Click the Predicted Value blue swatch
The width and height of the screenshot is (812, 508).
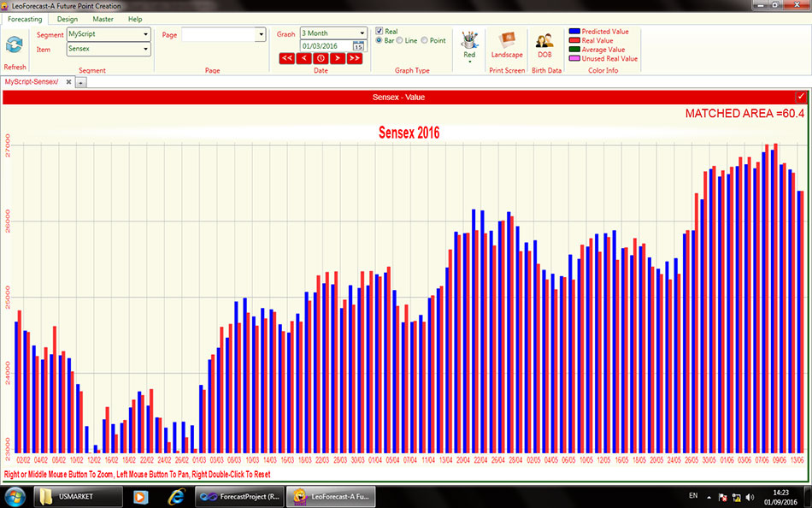[x=574, y=32]
